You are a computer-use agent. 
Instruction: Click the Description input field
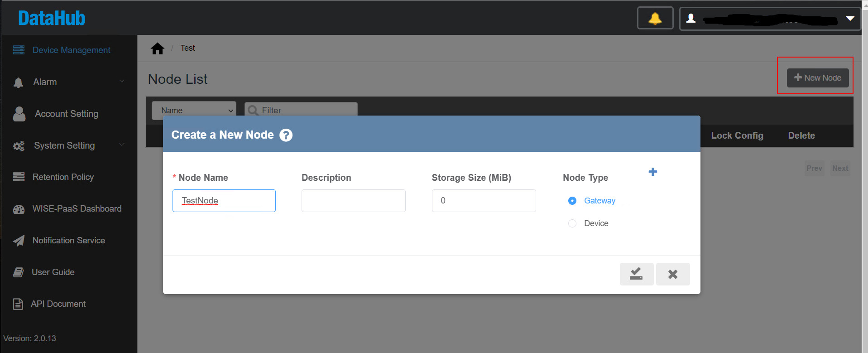click(353, 201)
